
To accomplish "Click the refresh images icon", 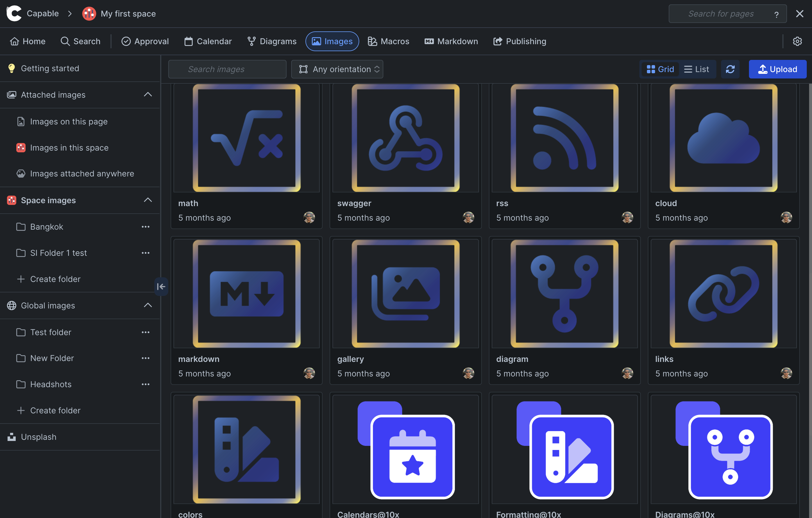I will click(x=730, y=69).
